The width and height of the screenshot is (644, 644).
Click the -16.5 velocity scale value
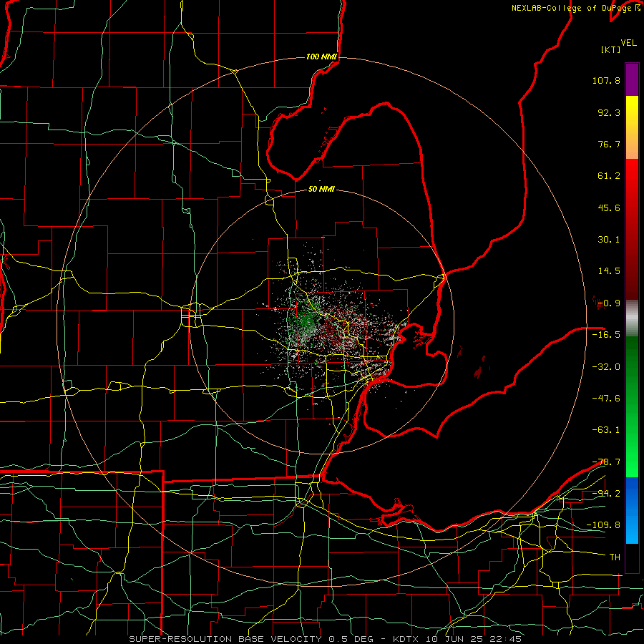[x=606, y=335]
